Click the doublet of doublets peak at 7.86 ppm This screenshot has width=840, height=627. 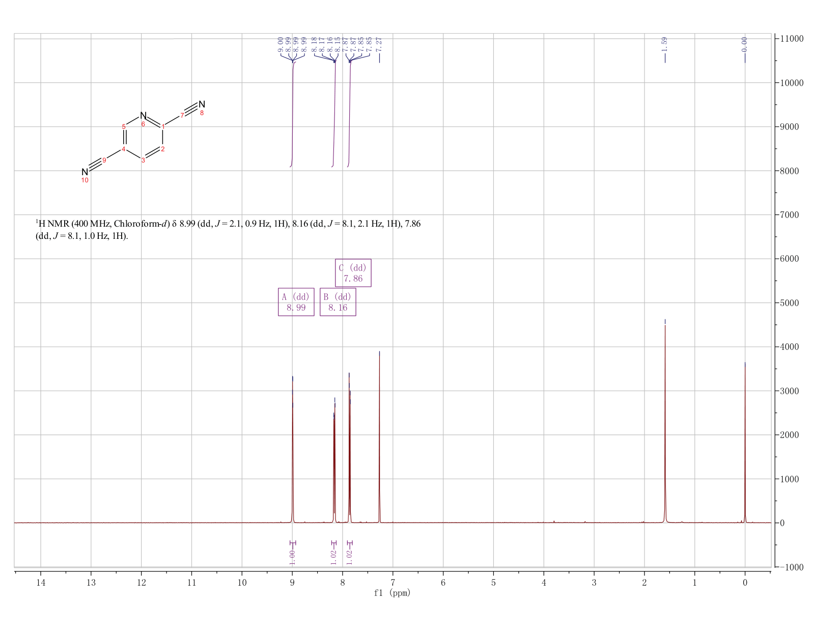[x=349, y=448]
